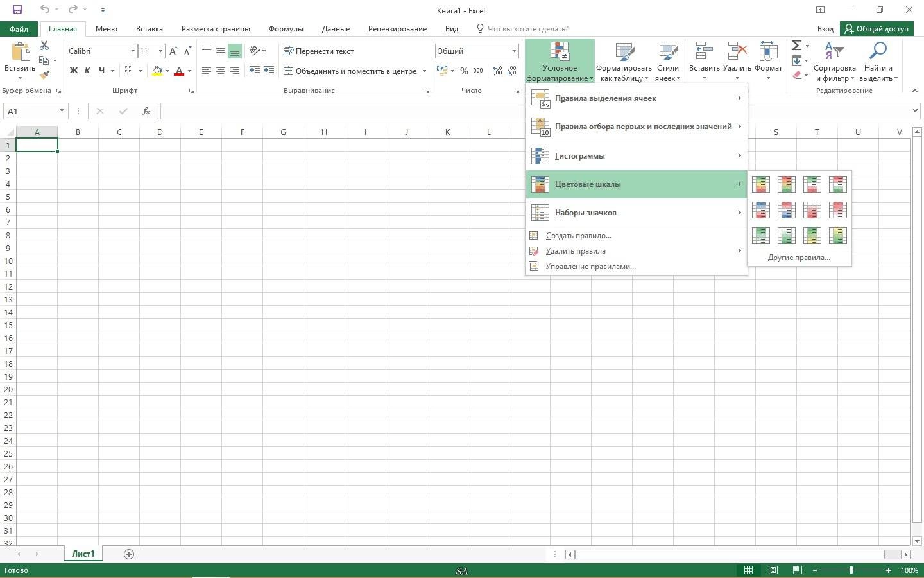
Task: Switch to the Разметка страницы tab
Action: (x=216, y=29)
